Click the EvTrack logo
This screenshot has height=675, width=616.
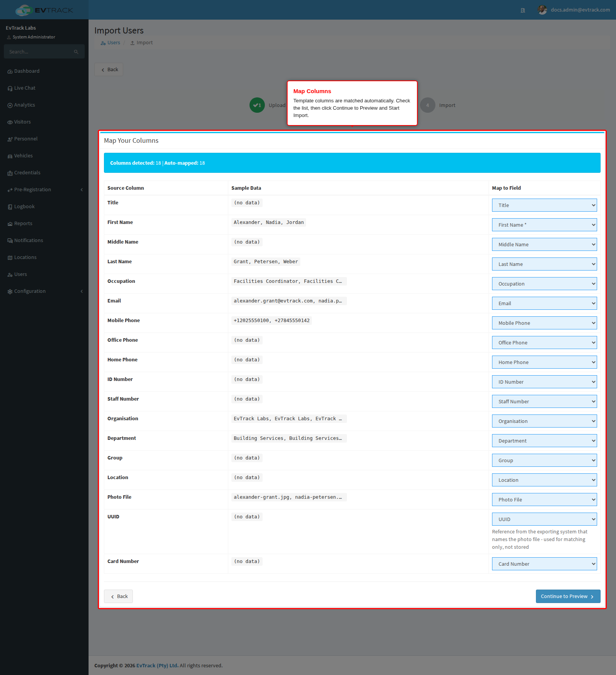point(44,10)
